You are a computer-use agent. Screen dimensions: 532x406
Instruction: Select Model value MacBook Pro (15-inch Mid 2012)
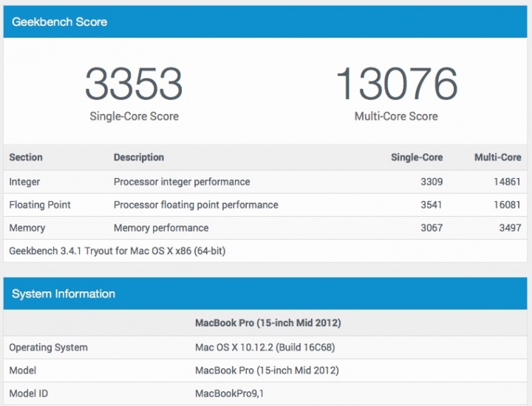coord(267,371)
